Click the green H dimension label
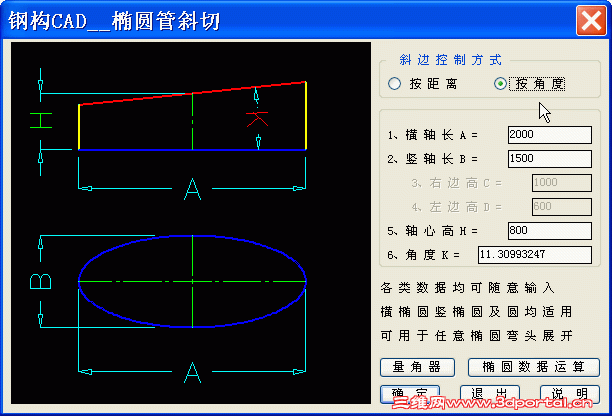The width and height of the screenshot is (612, 416). [41, 120]
